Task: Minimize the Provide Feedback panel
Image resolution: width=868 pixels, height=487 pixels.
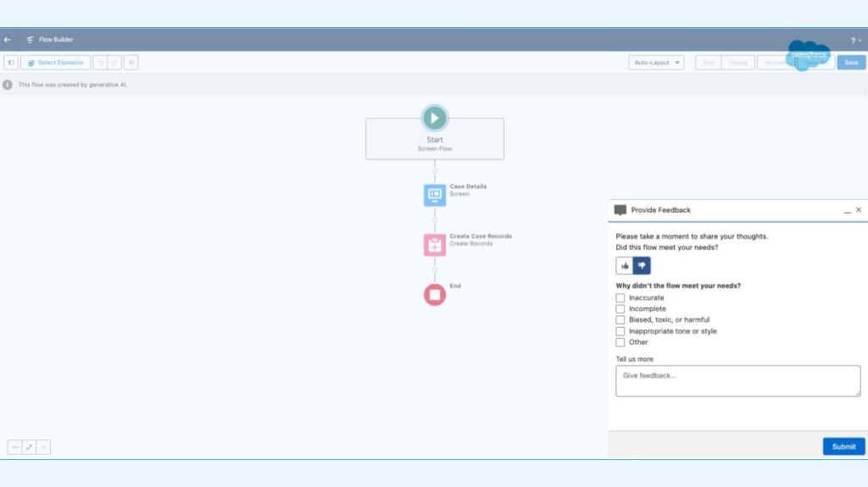Action: [x=847, y=210]
